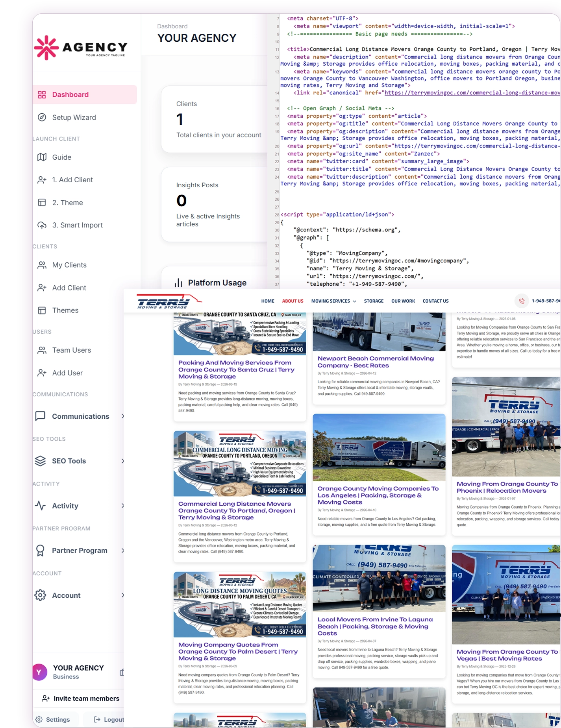The image size is (561, 728).
Task: Click the Invite team members person icon
Action: coord(46,698)
